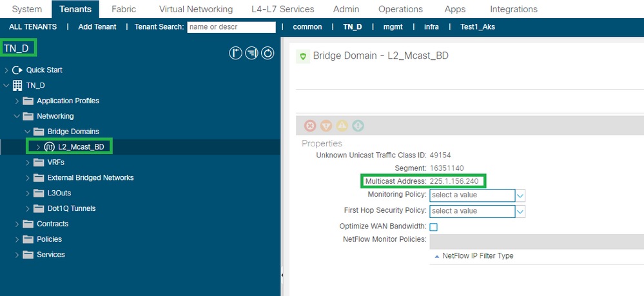Go to the L4-L7 Services tab
The height and width of the screenshot is (296, 644).
pos(283,9)
